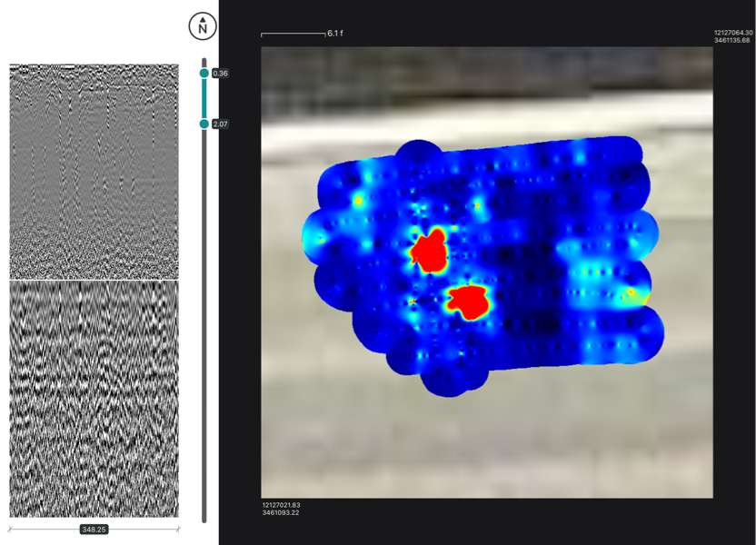Viewport: 756px width, 545px height.
Task: Click the upper depth slider handle at 0.36
Action: pyautogui.click(x=204, y=74)
